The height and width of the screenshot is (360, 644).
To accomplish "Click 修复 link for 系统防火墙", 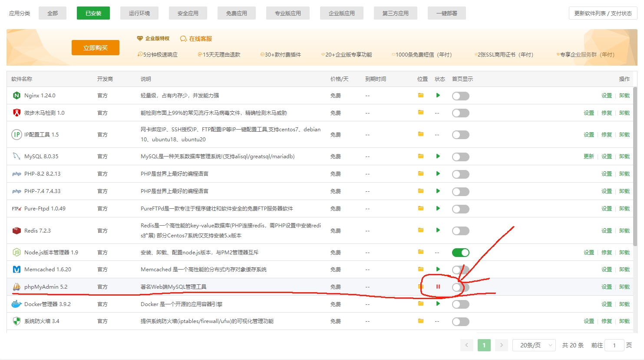I will (x=607, y=321).
